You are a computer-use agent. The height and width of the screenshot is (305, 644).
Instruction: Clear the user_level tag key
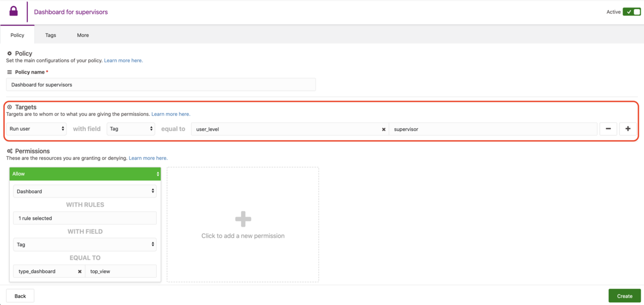[384, 129]
